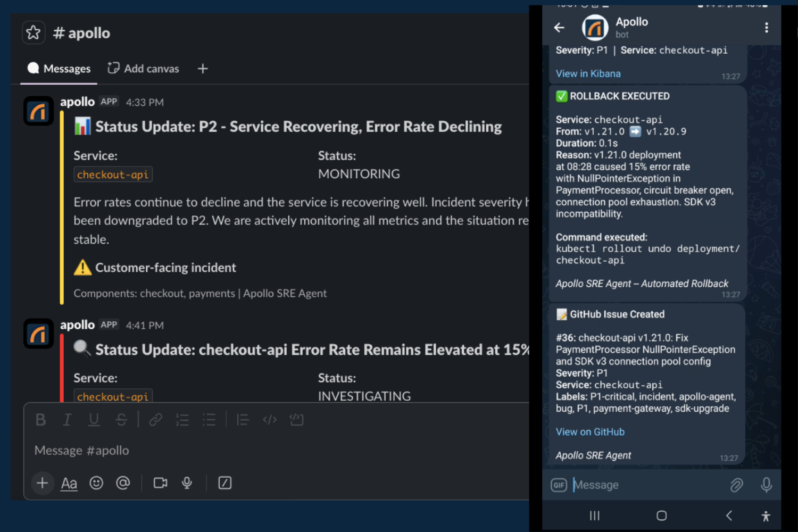Open slash shortcuts in Slack composer
The height and width of the screenshot is (532, 798).
click(x=225, y=483)
